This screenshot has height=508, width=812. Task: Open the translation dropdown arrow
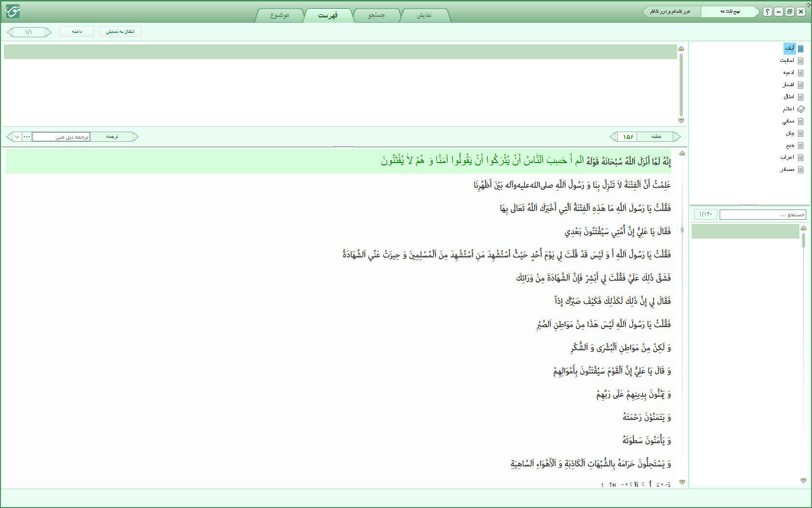(x=17, y=137)
